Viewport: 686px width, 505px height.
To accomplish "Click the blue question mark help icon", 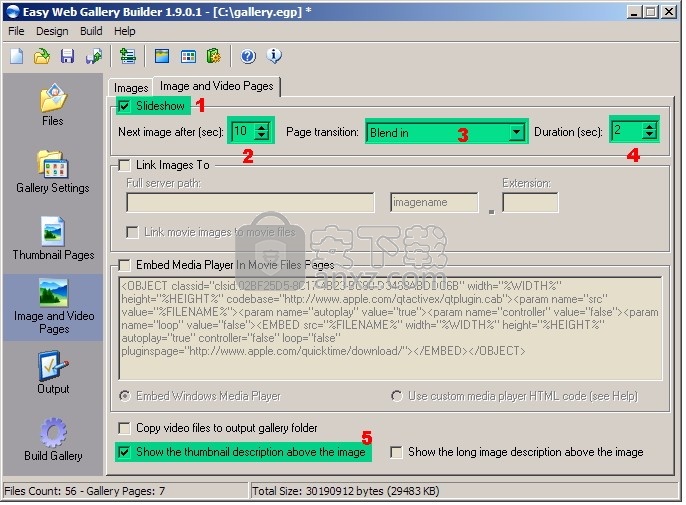I will (248, 56).
